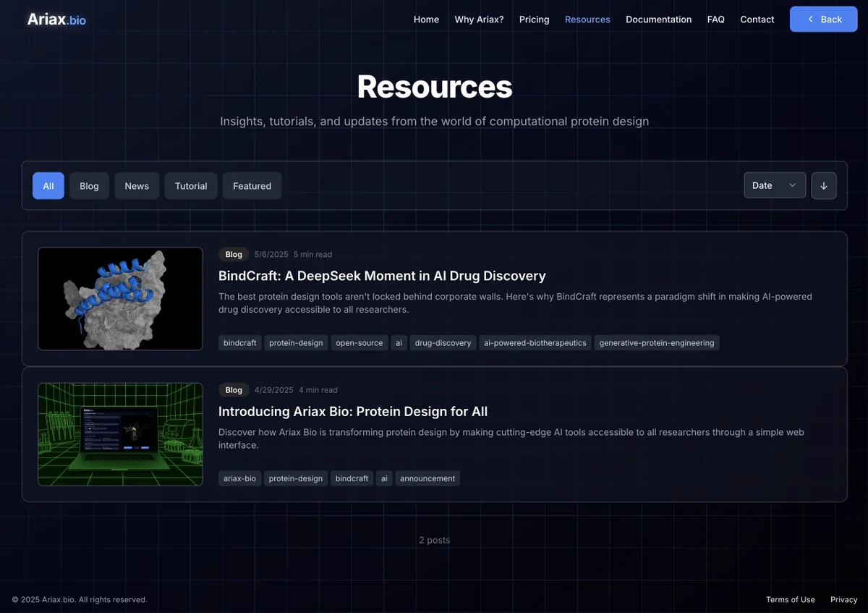Go Back using the blue button

(x=823, y=20)
